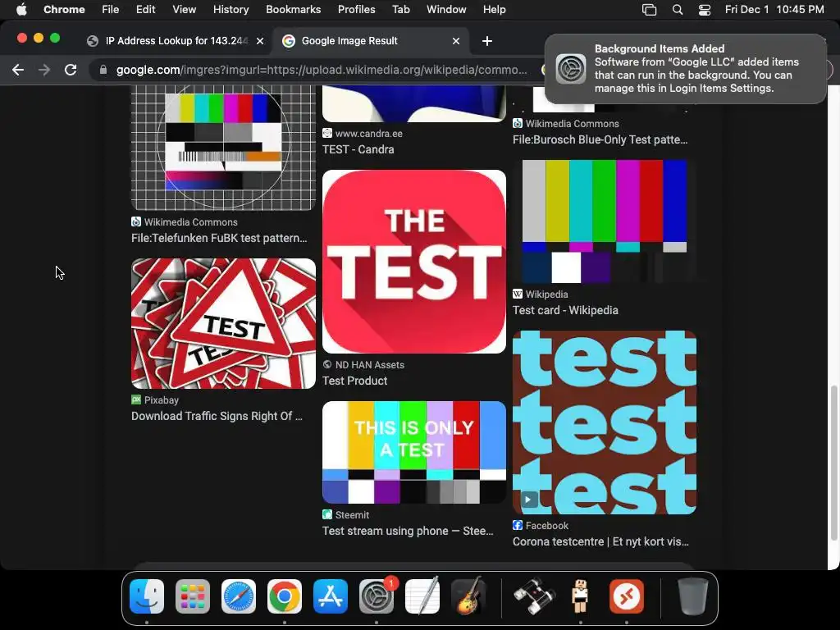Open GarageBand from the Dock

[x=468, y=596]
